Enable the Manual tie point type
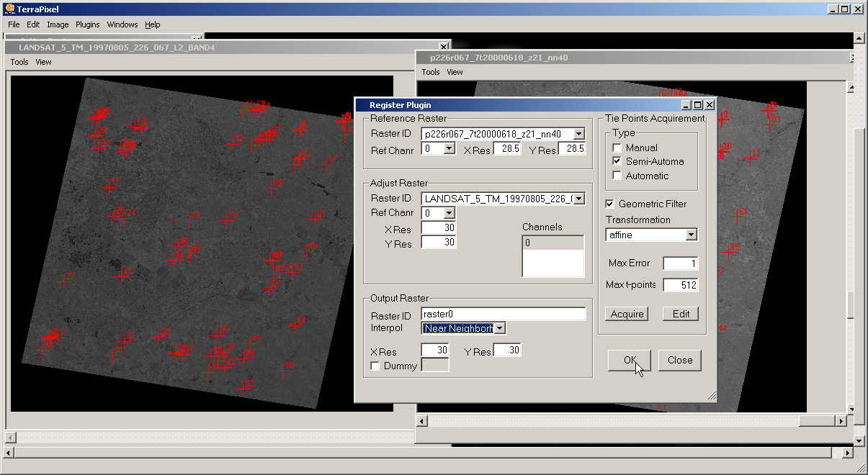Image resolution: width=868 pixels, height=475 pixels. [617, 148]
